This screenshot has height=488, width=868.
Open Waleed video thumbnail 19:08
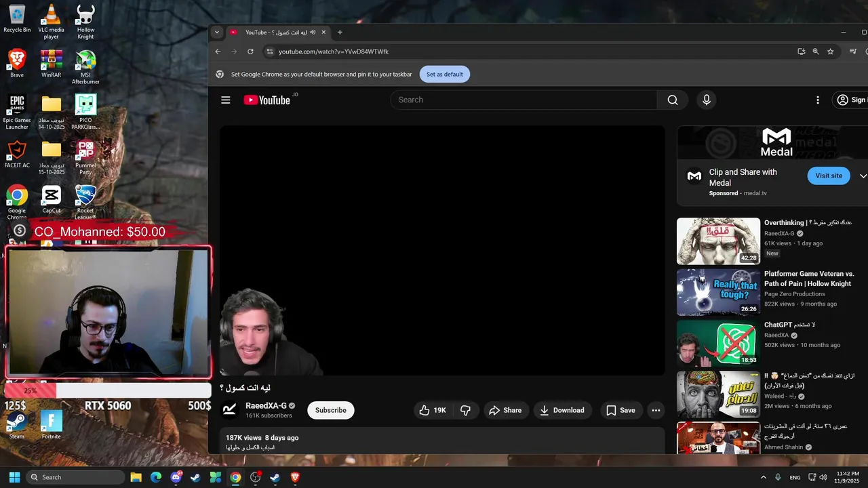[718, 394]
